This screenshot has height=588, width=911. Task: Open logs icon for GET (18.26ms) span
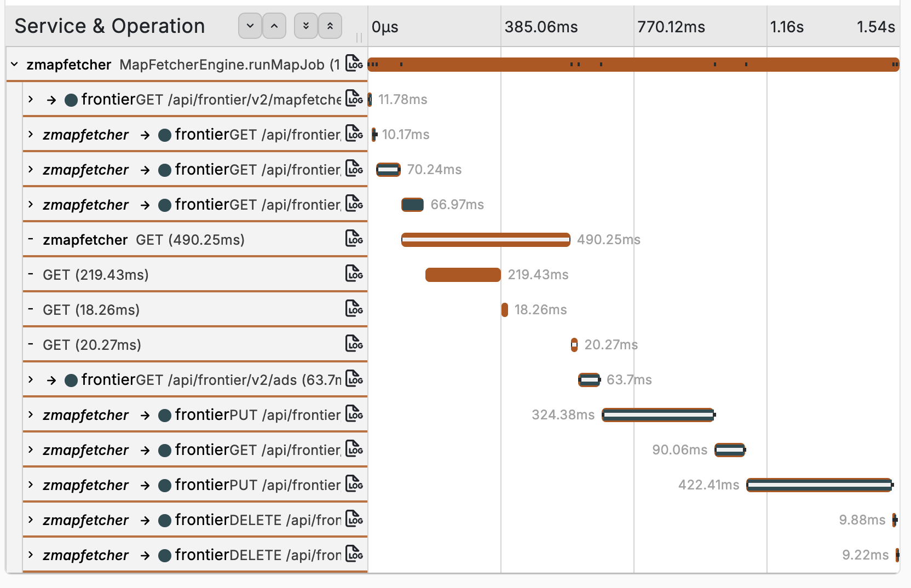(x=354, y=309)
